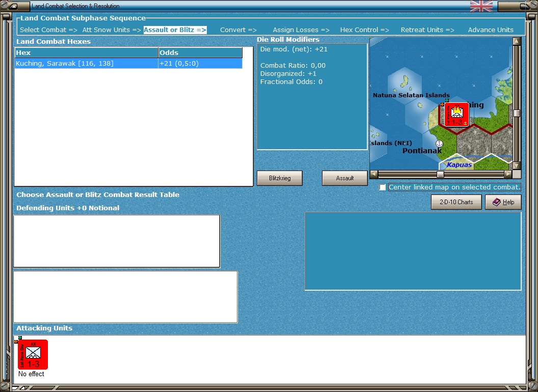Click the Convert subphase step
This screenshot has width=538, height=392.
pyautogui.click(x=238, y=30)
